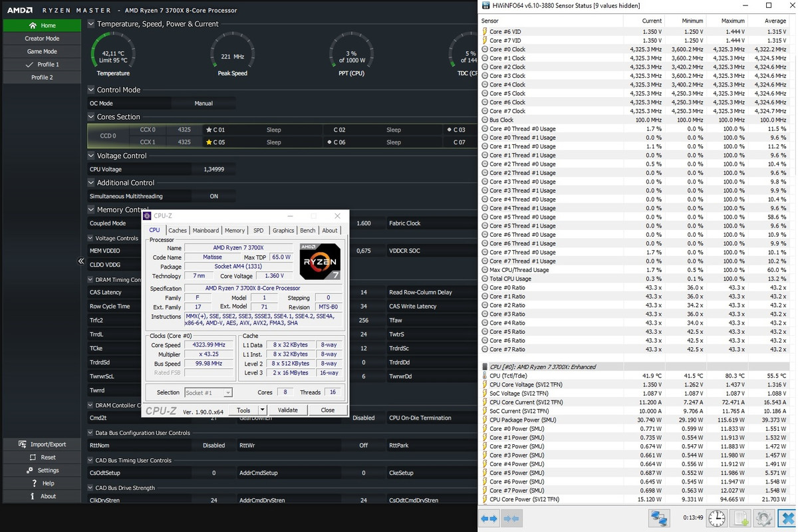The height and width of the screenshot is (532, 798).
Task: Switch to Caches tab in CPU-Z
Action: coord(178,230)
